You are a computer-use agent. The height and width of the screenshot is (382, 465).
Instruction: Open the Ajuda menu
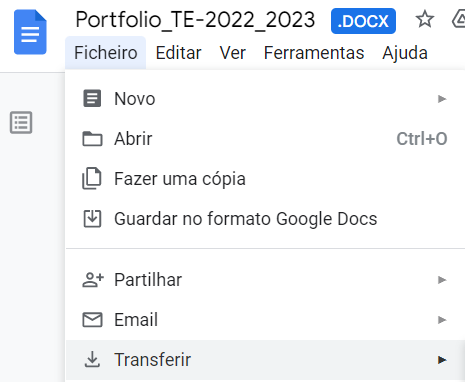(405, 53)
